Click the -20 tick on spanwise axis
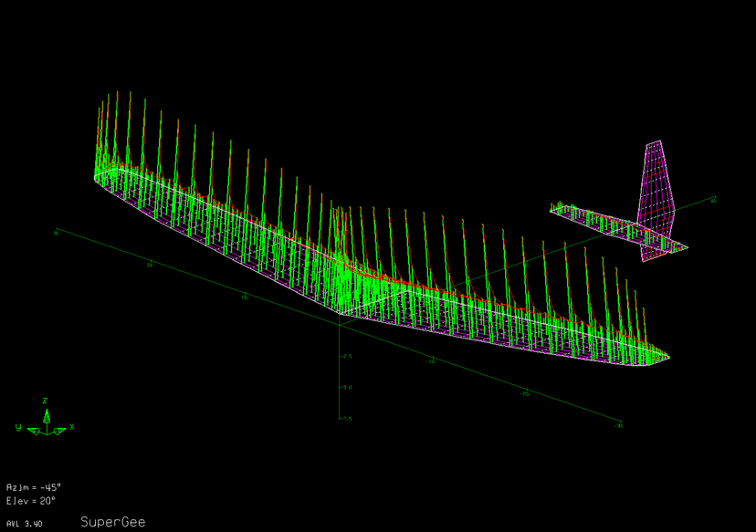The image size is (756, 532). [525, 394]
